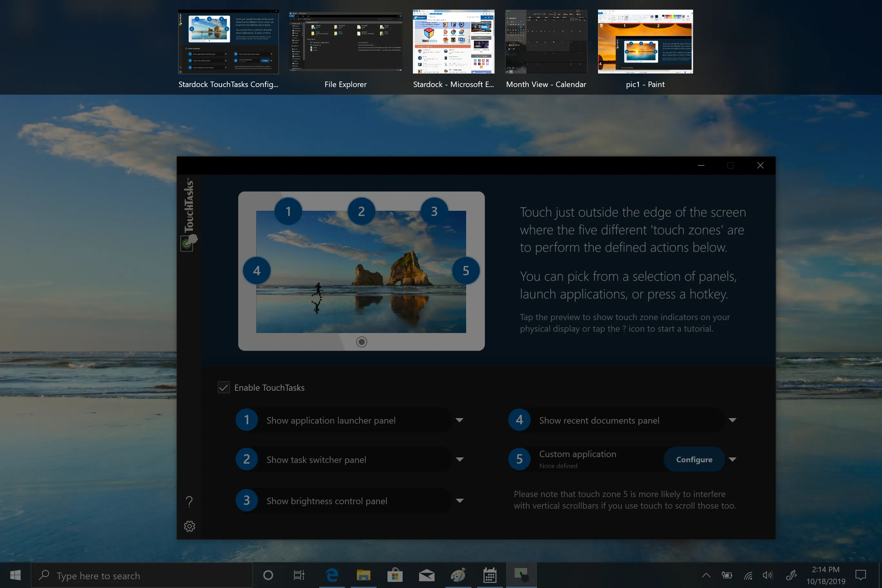Tap touch zone 3 marker on preview
Screen dimensions: 882x588
(434, 211)
